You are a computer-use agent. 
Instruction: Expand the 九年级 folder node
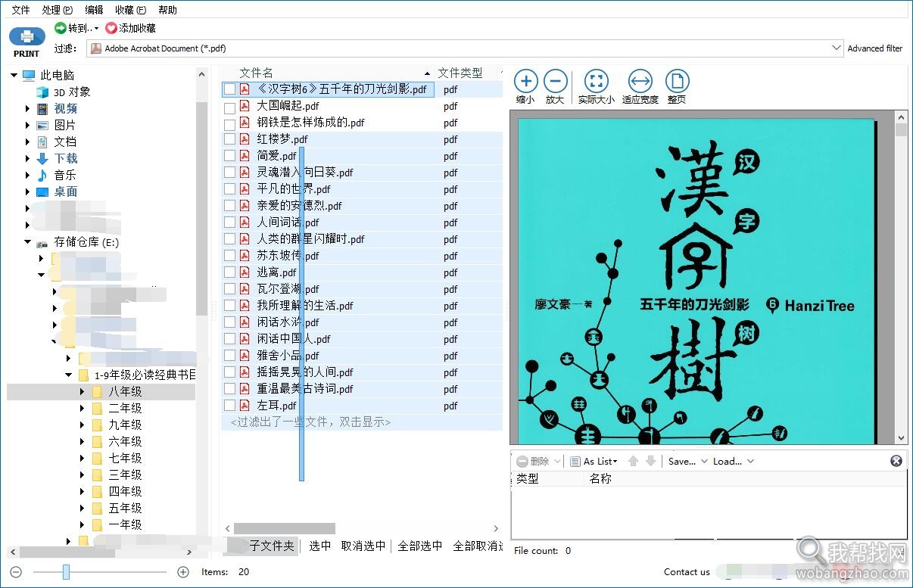82,425
